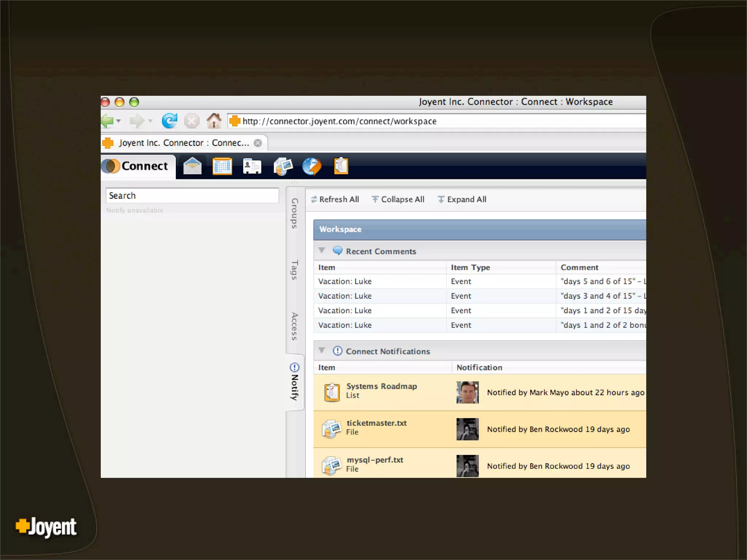Open the Lists clipboard icon

coord(341,166)
